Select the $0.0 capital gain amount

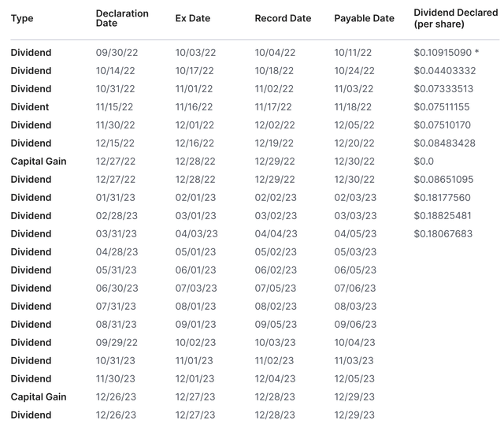tap(424, 162)
